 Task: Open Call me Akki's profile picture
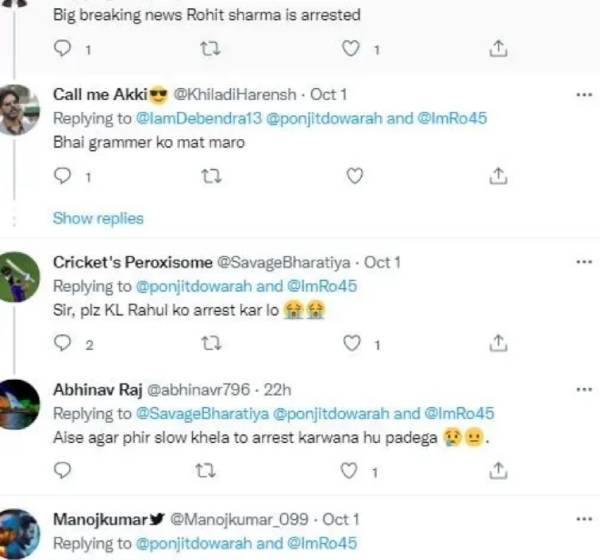point(19,110)
